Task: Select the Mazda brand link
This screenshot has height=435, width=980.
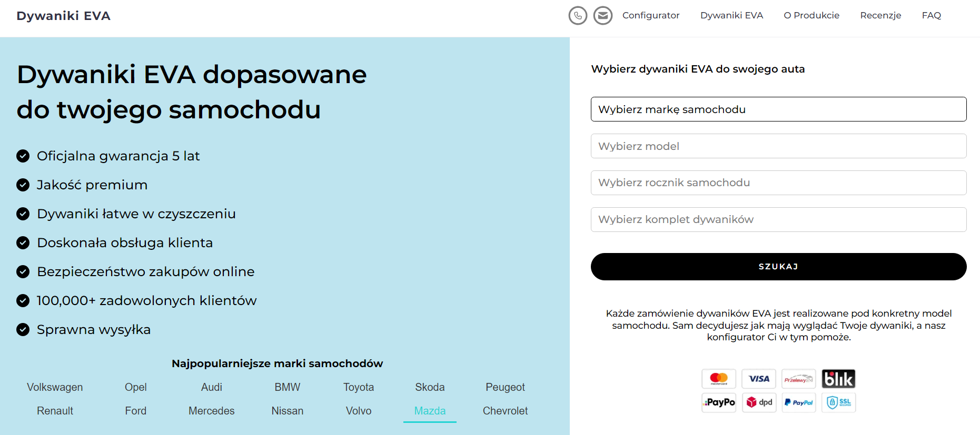Action: pos(430,411)
